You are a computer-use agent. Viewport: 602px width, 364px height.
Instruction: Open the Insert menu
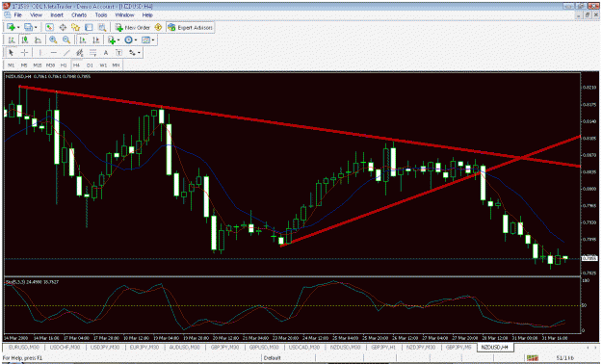tap(57, 15)
